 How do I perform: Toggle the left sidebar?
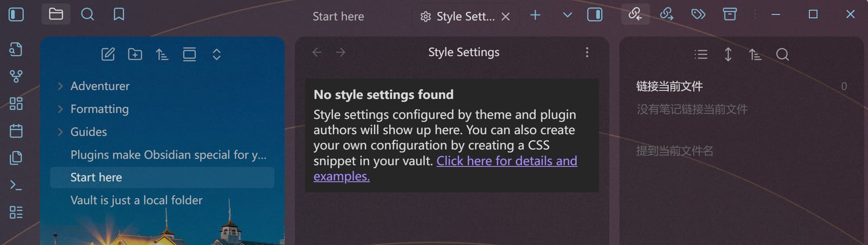click(16, 14)
